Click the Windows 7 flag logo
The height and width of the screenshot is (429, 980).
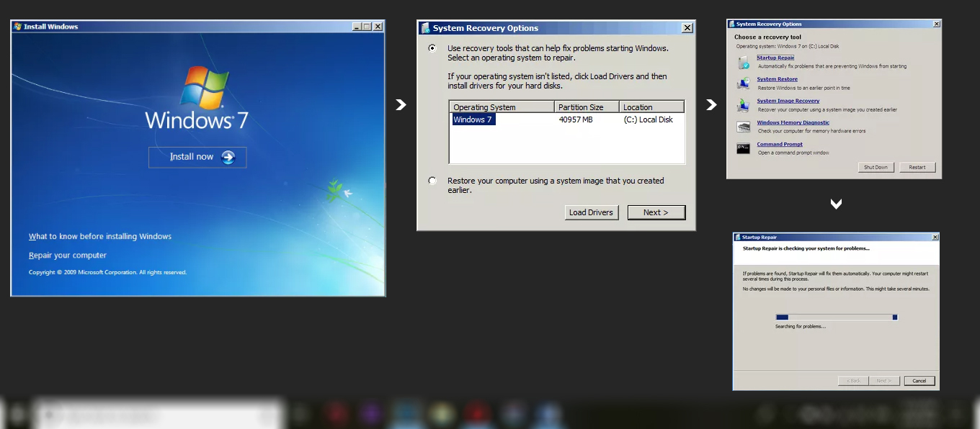(205, 87)
